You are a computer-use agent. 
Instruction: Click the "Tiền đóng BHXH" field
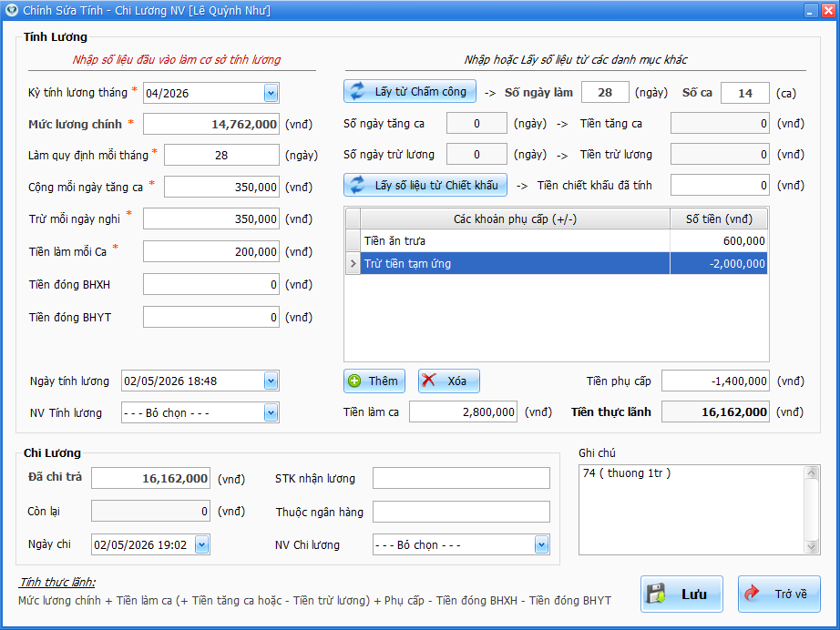click(211, 285)
